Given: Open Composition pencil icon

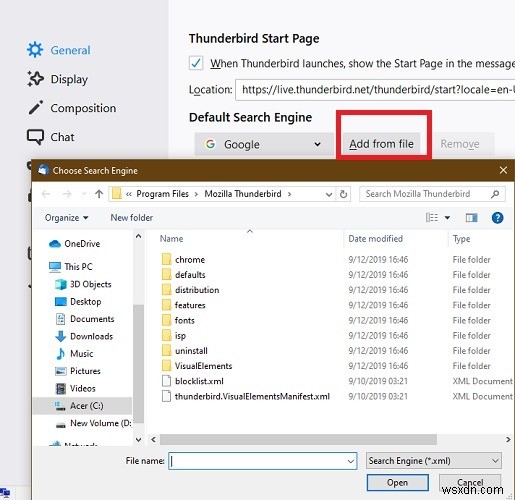Looking at the screenshot, I should point(36,108).
